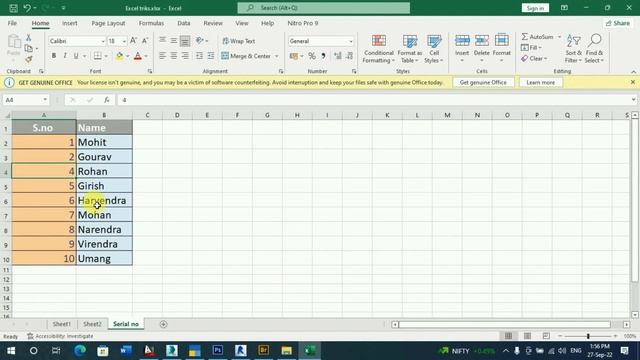Viewport: 640px width, 360px height.
Task: Click the Find & Select magnifier icon
Action: (x=595, y=40)
